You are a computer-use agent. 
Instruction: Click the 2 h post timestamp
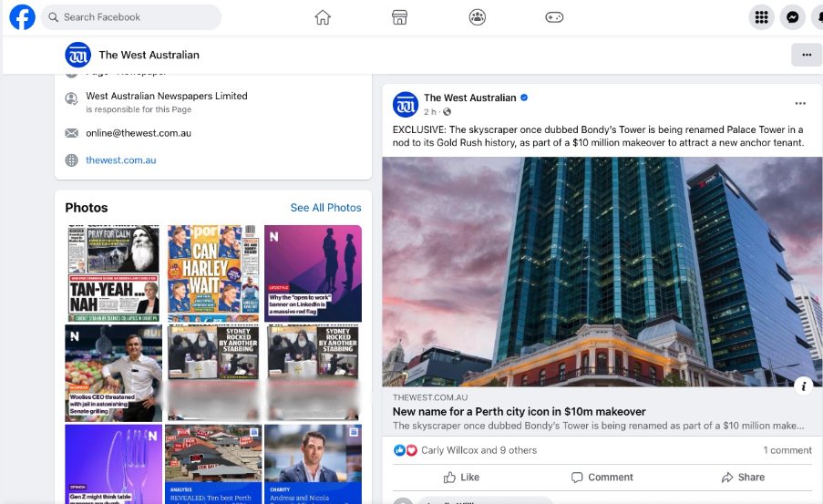429,112
